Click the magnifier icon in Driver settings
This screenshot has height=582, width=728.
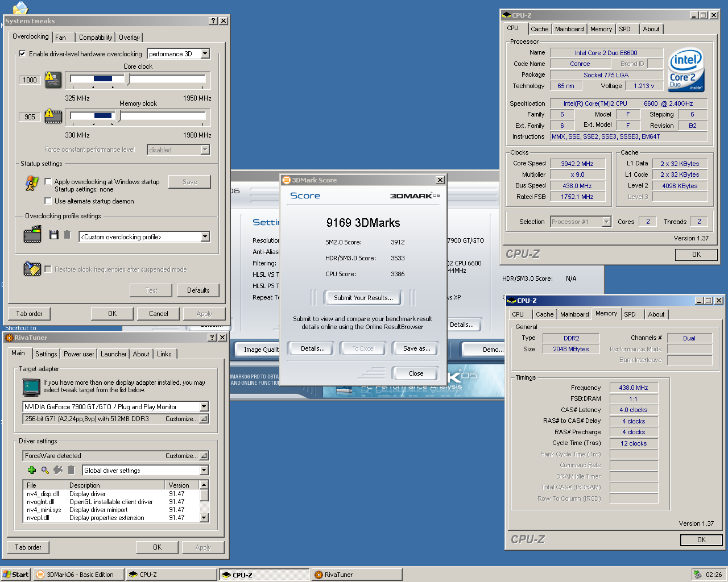(45, 470)
